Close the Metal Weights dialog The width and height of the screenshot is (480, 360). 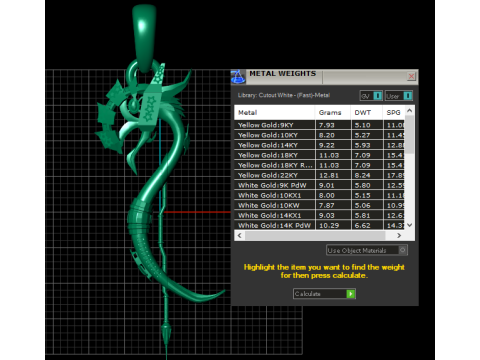pyautogui.click(x=411, y=76)
